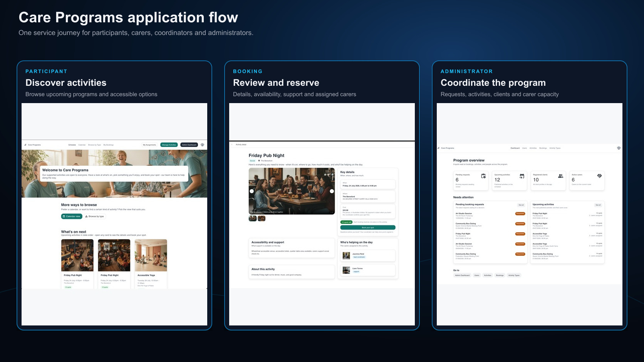The image size is (644, 362).
Task: Select Bookings in administrator top navigation
Action: coord(543,148)
